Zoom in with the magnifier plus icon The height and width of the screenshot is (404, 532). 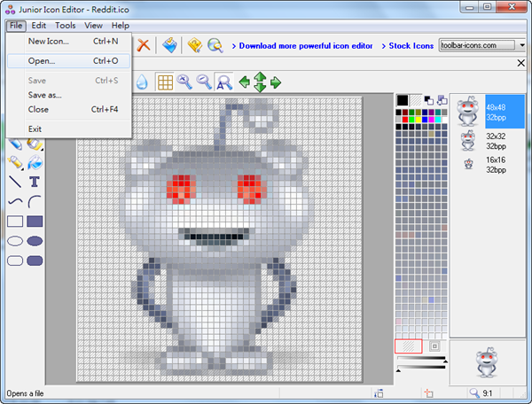[x=184, y=82]
